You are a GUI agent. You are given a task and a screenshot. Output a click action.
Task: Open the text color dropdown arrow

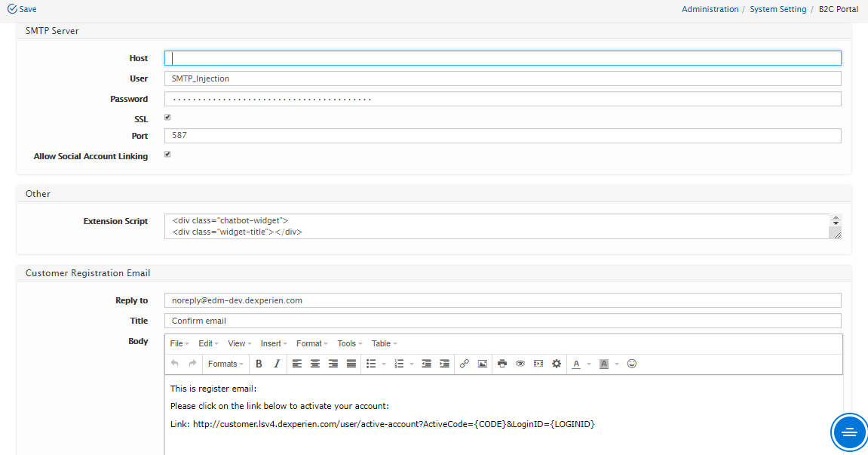point(589,364)
